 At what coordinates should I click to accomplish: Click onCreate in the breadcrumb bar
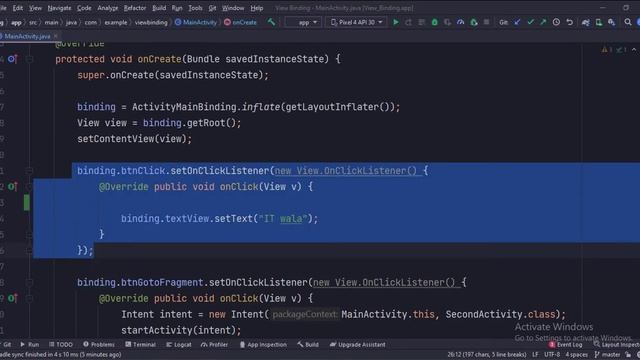(240, 22)
